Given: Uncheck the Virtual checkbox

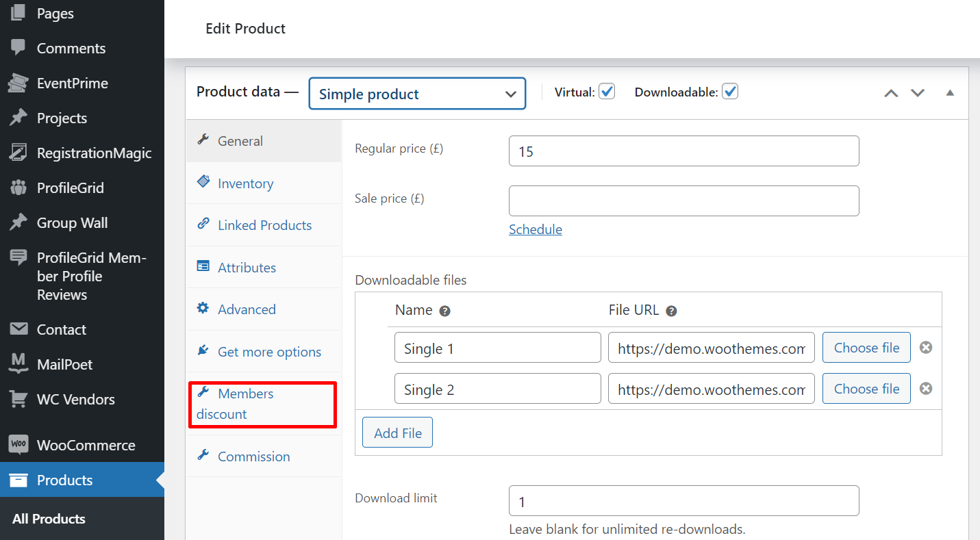Looking at the screenshot, I should click(x=607, y=92).
